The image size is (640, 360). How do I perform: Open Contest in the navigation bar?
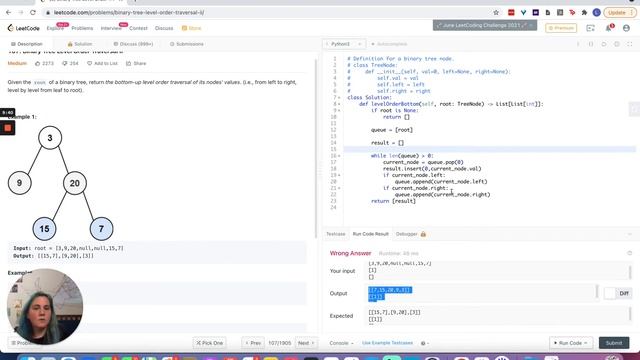point(138,28)
